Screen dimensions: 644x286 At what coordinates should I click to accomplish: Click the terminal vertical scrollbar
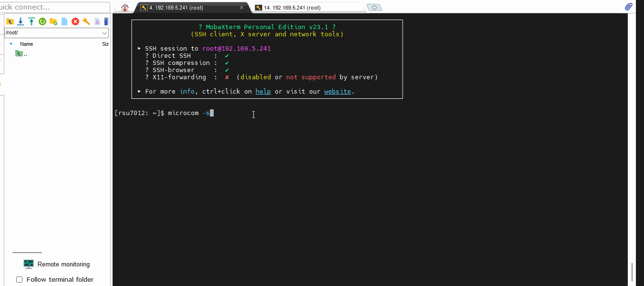[632, 272]
